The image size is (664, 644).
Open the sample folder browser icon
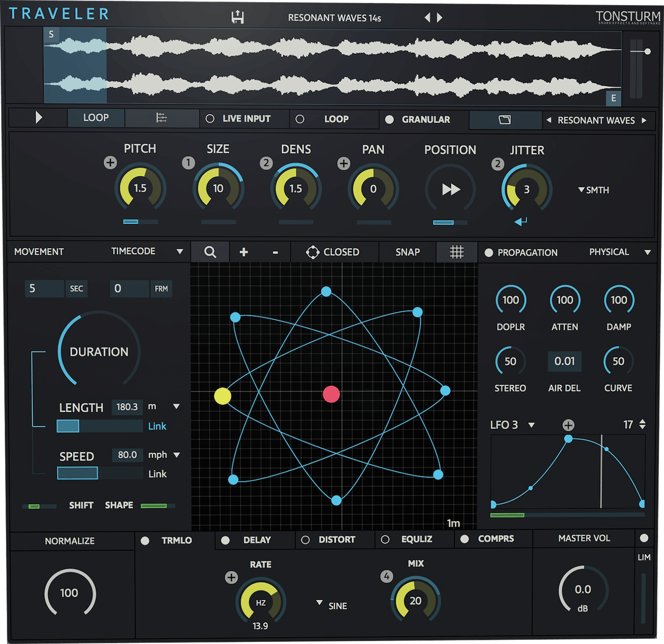[505, 120]
